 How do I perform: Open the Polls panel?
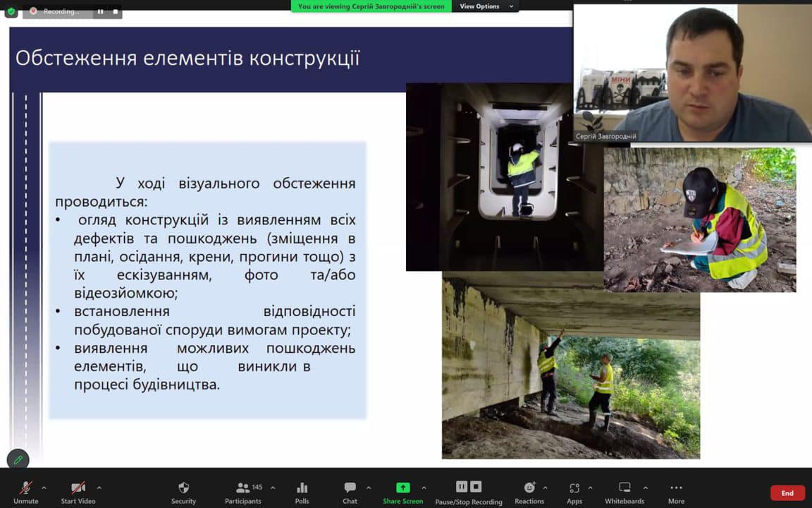click(302, 492)
